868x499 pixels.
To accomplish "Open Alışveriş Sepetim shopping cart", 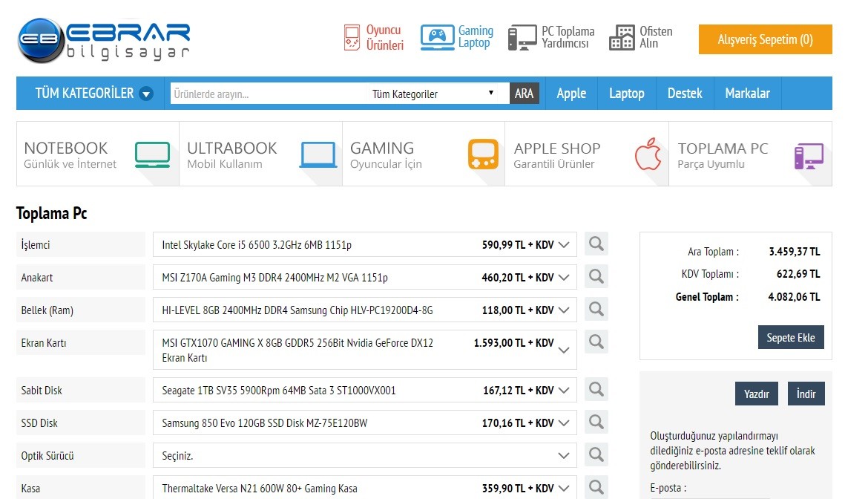I will point(765,39).
